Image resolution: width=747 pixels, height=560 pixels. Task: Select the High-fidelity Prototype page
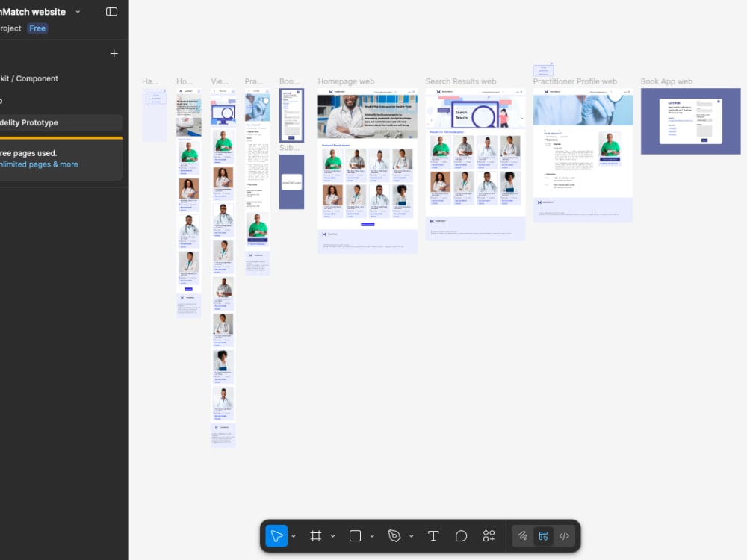pyautogui.click(x=61, y=123)
